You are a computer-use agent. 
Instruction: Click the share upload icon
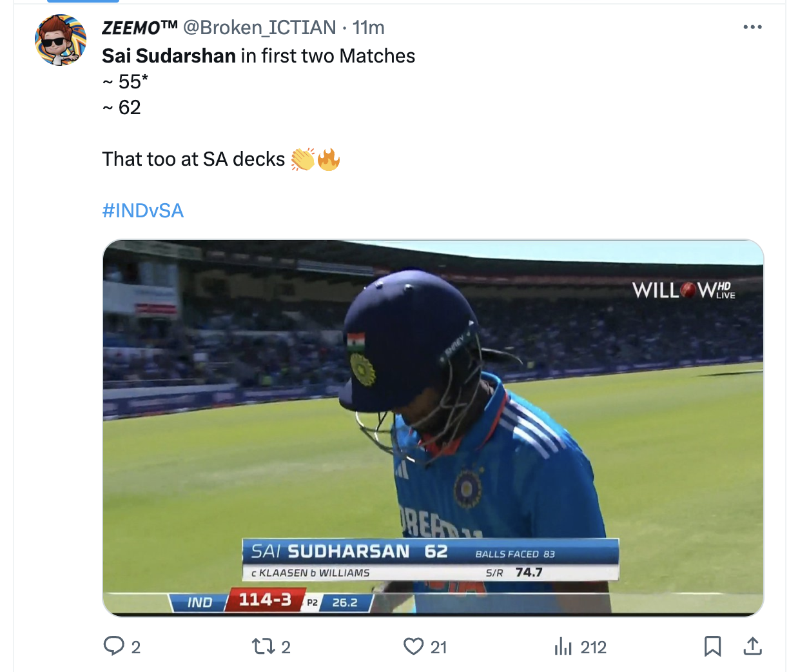click(752, 646)
